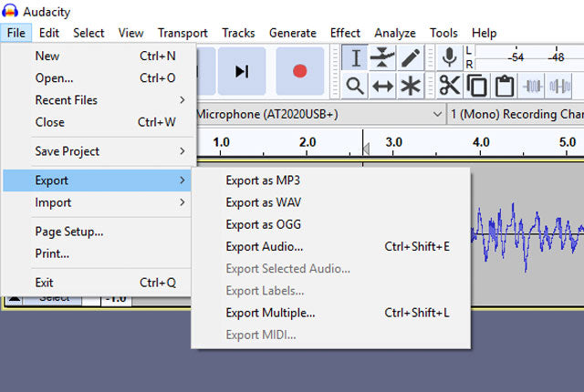The width and height of the screenshot is (584, 392).
Task: Click the Cut scissors icon
Action: click(450, 86)
